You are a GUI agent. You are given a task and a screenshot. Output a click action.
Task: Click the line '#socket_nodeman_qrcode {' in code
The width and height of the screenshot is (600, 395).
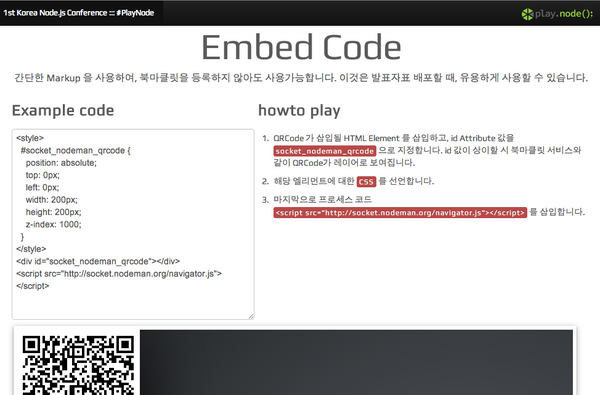(x=75, y=150)
